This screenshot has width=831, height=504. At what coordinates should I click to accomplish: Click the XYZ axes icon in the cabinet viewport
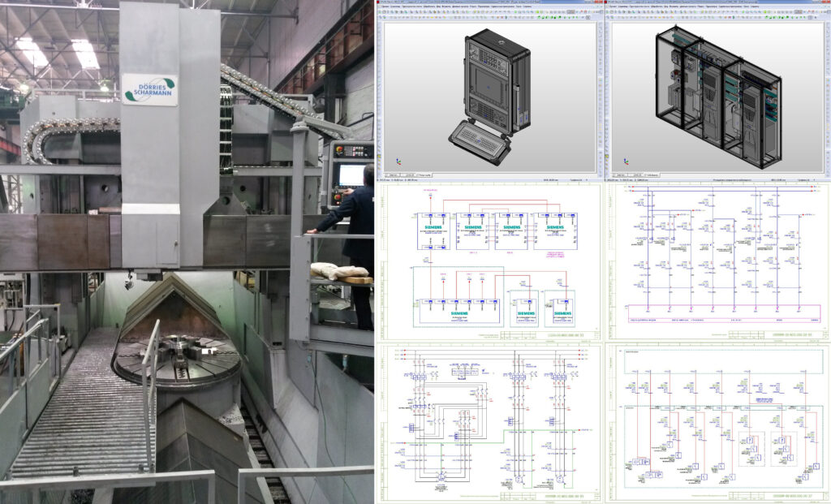click(625, 162)
